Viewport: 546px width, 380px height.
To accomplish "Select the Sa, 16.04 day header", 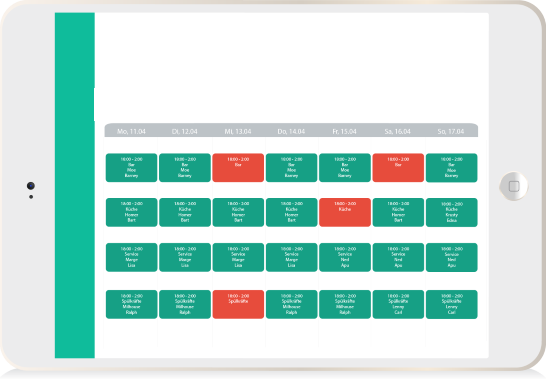I will point(398,131).
